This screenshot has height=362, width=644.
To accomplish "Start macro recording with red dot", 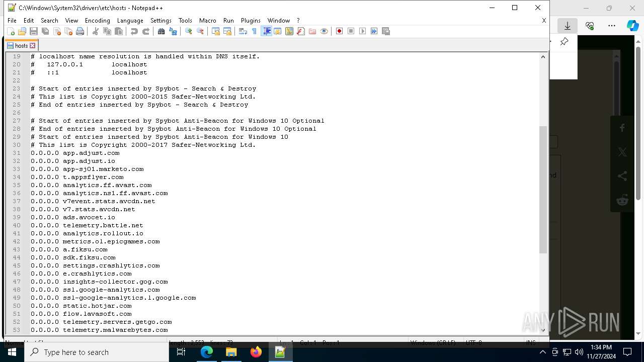I will click(x=340, y=31).
